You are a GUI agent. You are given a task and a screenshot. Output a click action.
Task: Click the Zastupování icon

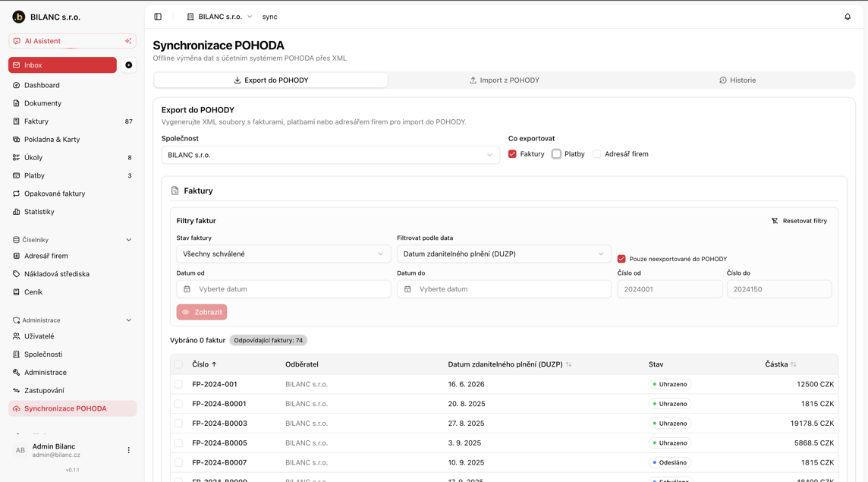tap(17, 391)
